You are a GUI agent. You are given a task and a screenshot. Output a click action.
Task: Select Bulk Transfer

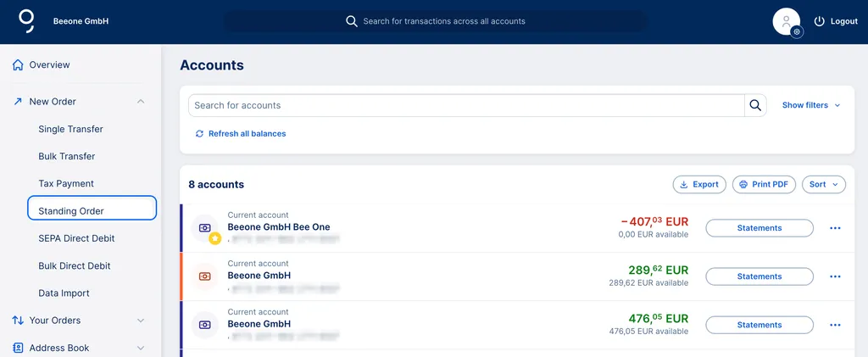(67, 156)
